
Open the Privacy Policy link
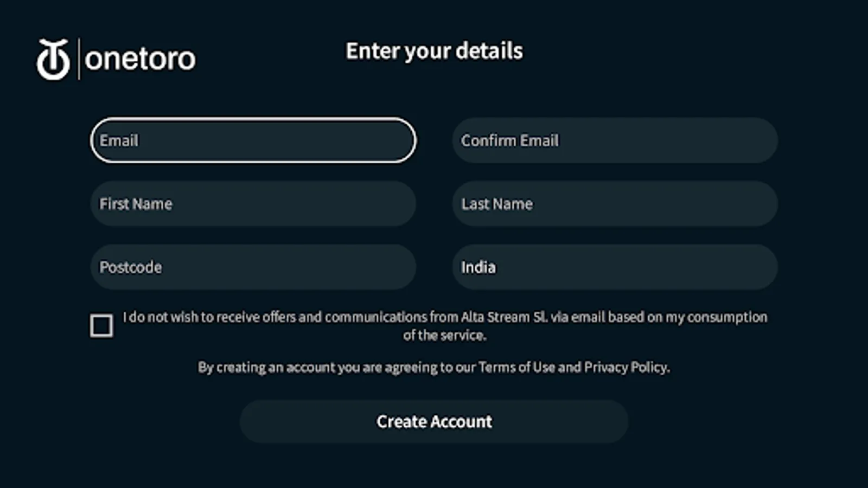click(626, 368)
